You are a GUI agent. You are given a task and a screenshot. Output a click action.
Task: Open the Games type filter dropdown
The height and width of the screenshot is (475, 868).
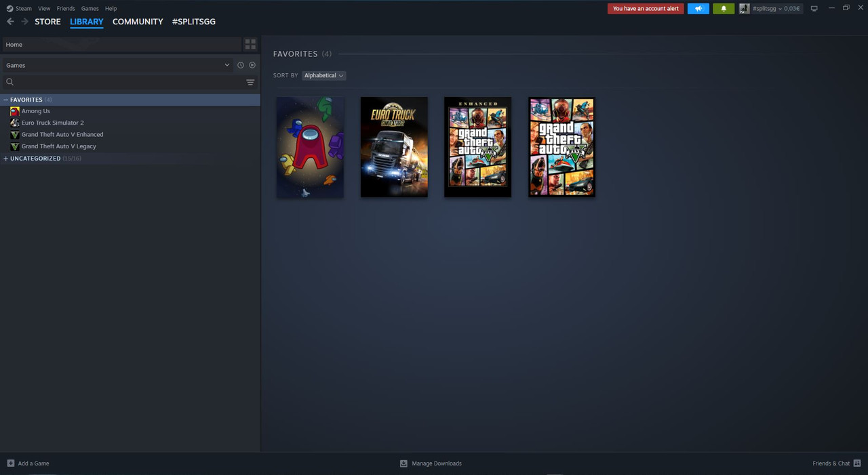click(118, 65)
